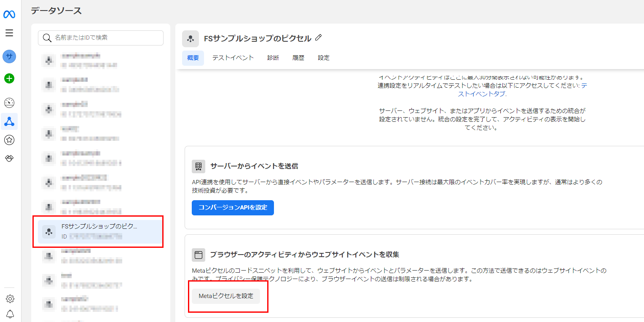
Task: Open the 履歴 tab
Action: point(298,58)
